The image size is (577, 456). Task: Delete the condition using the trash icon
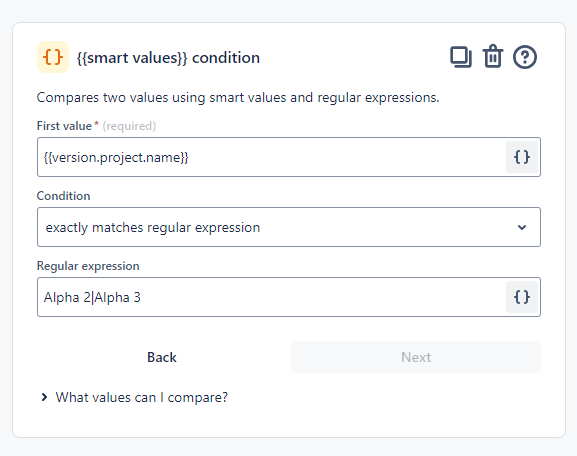[x=493, y=57]
